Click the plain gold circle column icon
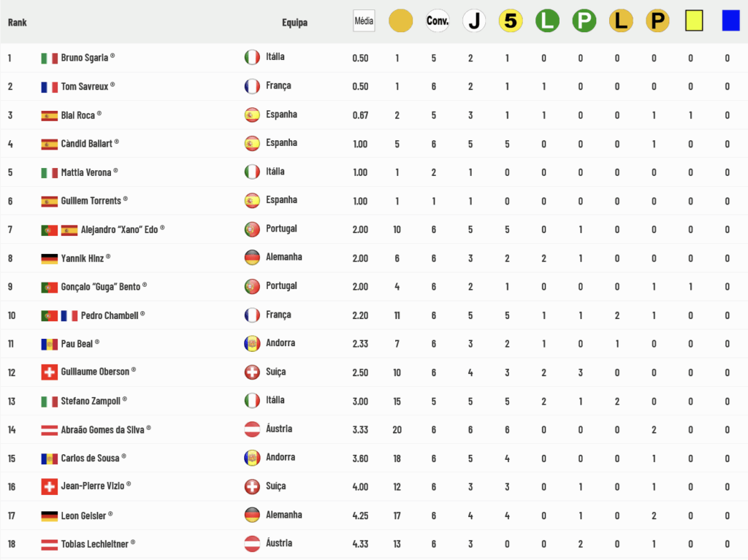Image resolution: width=748 pixels, height=560 pixels. point(401,21)
